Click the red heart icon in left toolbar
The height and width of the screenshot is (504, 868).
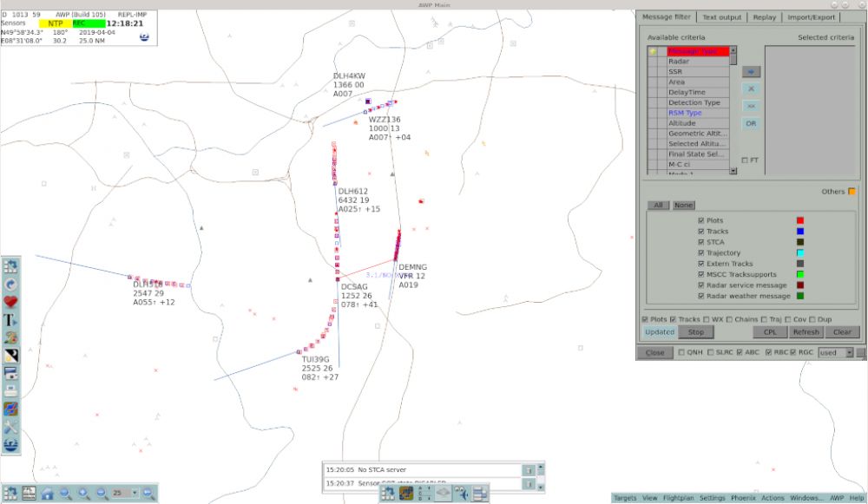pyautogui.click(x=11, y=302)
